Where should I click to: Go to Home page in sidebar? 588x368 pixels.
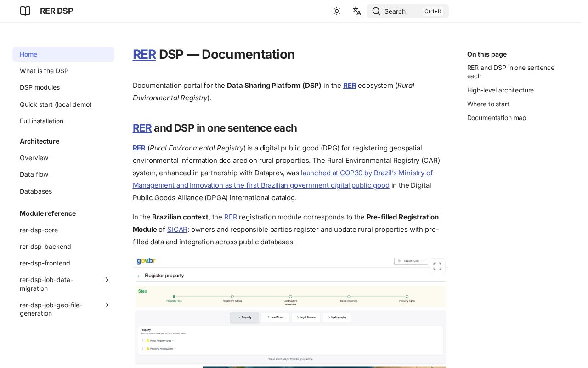(x=63, y=54)
